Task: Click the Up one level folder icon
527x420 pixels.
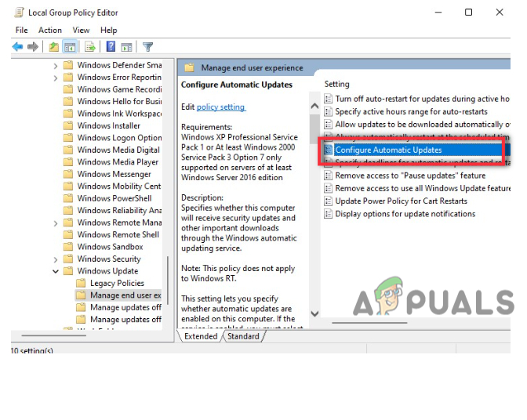Action: tap(54, 47)
